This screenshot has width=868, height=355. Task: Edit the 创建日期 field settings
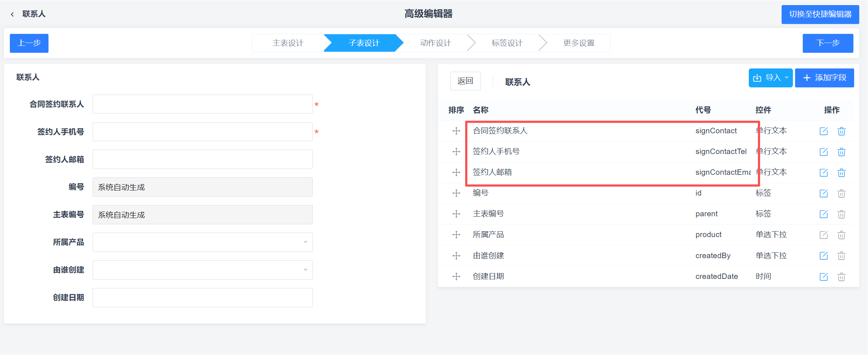point(824,276)
